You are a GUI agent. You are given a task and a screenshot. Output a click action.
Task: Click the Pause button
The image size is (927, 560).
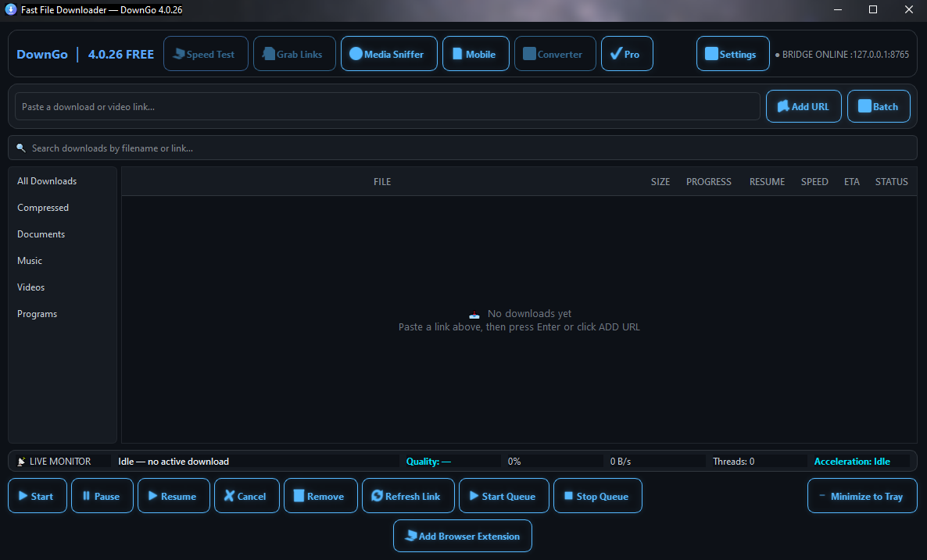[102, 496]
